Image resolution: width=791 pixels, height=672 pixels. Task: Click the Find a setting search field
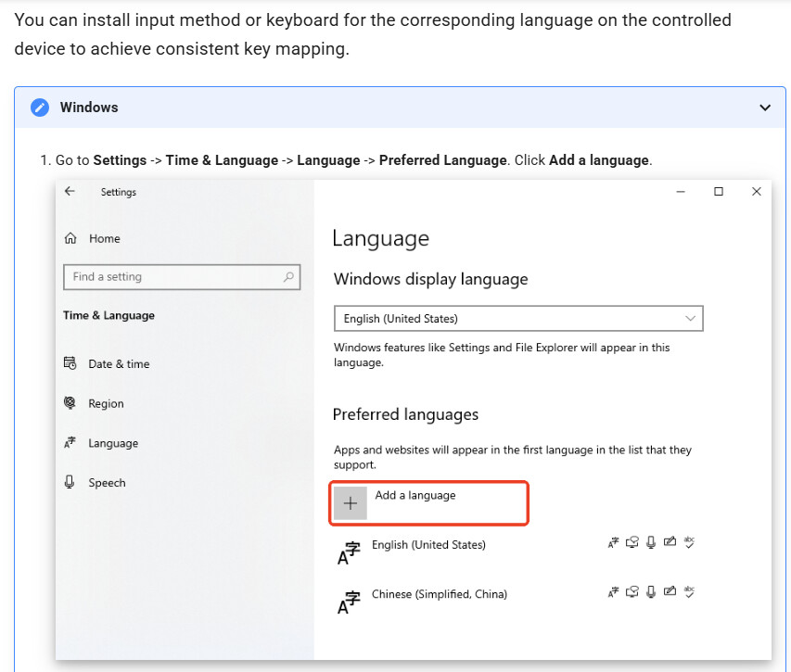tap(172, 276)
